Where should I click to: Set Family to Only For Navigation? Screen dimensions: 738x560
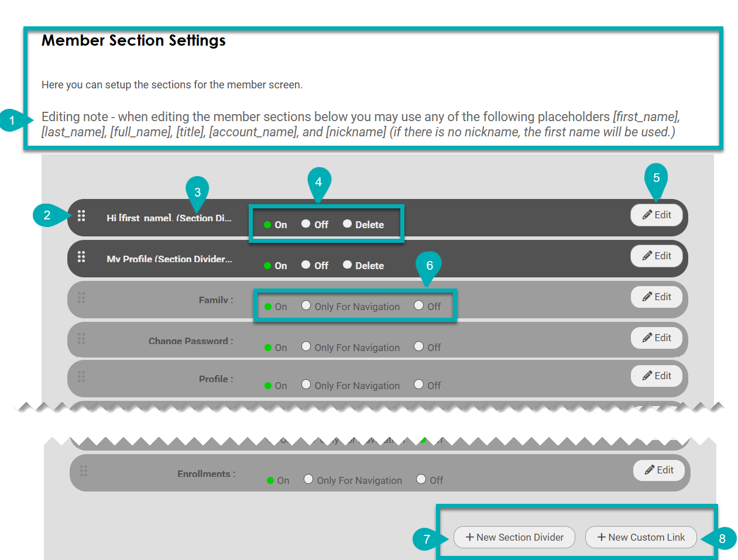click(x=306, y=305)
